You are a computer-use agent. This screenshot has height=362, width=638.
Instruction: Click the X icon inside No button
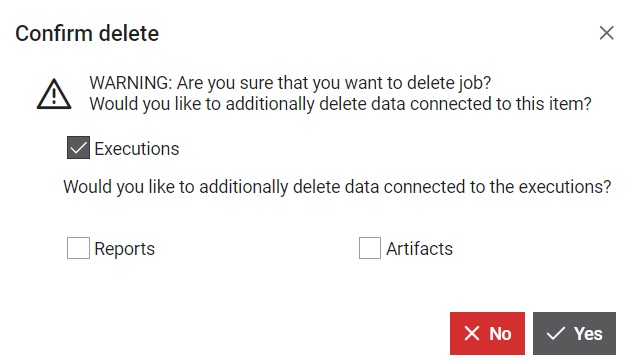472,334
